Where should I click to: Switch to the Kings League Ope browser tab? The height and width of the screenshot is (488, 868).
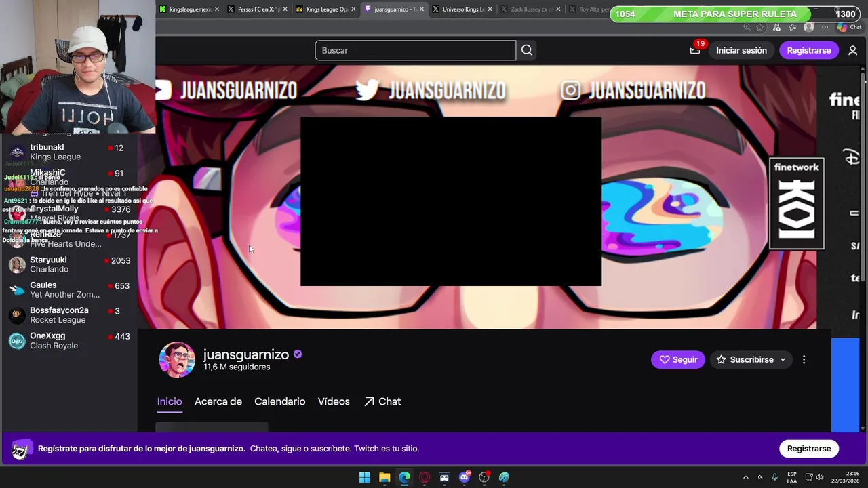[326, 9]
